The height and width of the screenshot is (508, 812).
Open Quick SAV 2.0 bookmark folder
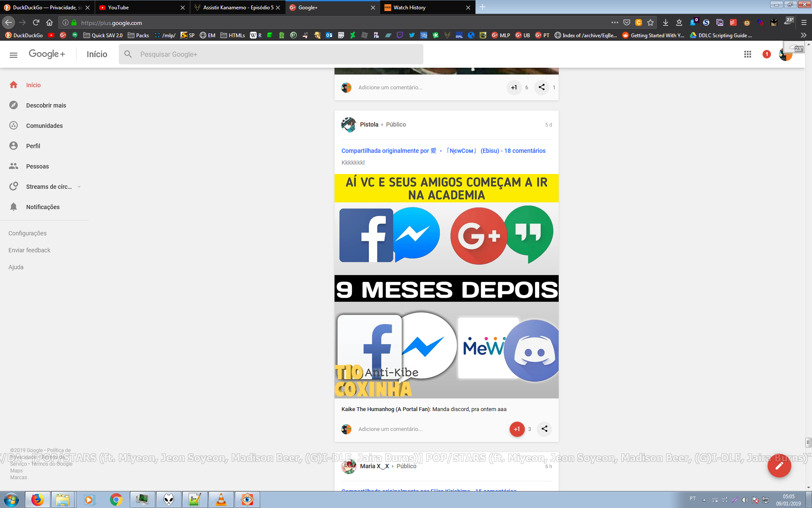(x=103, y=35)
